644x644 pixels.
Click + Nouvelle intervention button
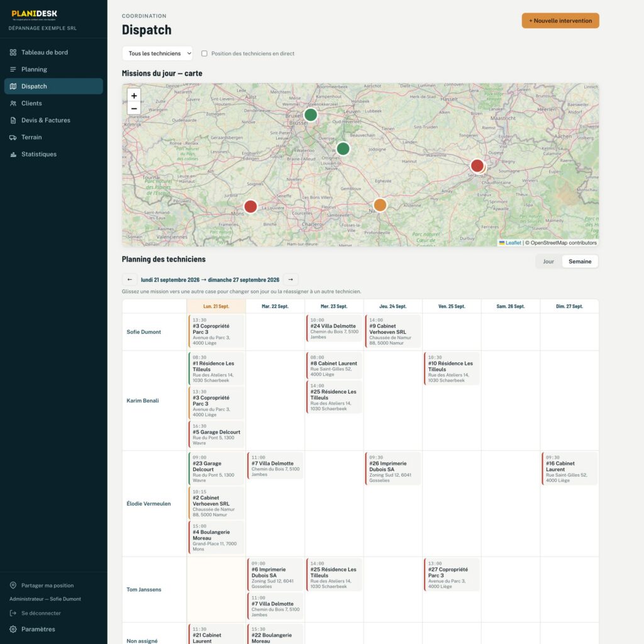pos(560,21)
